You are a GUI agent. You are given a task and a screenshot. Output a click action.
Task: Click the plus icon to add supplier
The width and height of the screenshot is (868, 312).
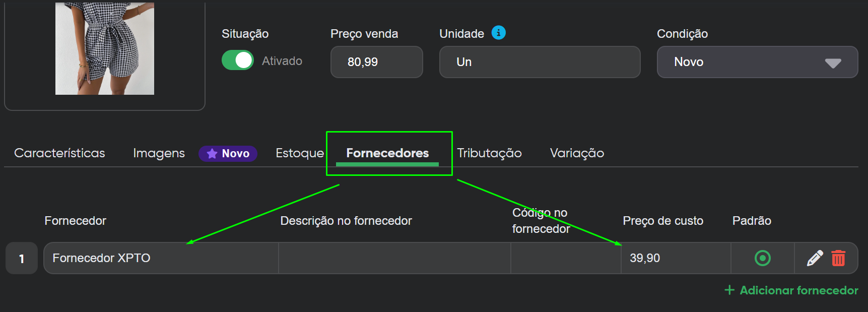point(729,290)
